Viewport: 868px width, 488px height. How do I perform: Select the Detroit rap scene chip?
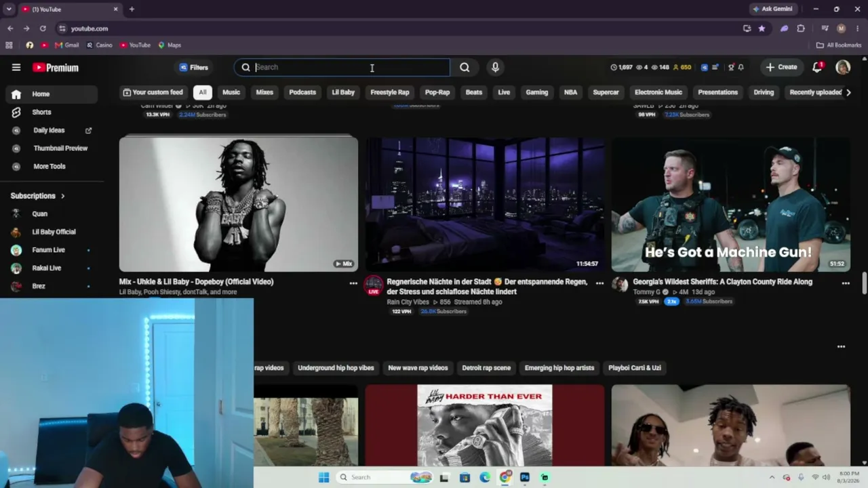pos(486,368)
